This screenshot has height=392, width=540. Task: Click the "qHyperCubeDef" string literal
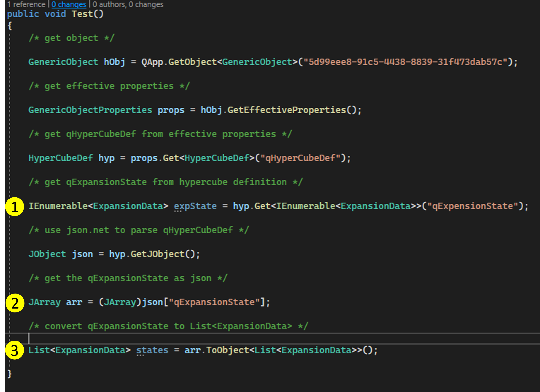(x=300, y=158)
